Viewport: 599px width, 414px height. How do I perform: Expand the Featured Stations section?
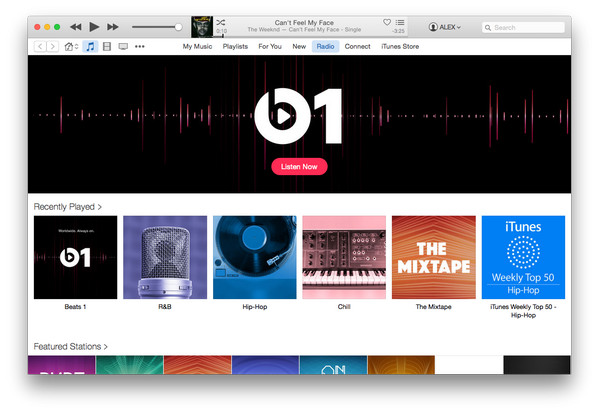[x=71, y=346]
